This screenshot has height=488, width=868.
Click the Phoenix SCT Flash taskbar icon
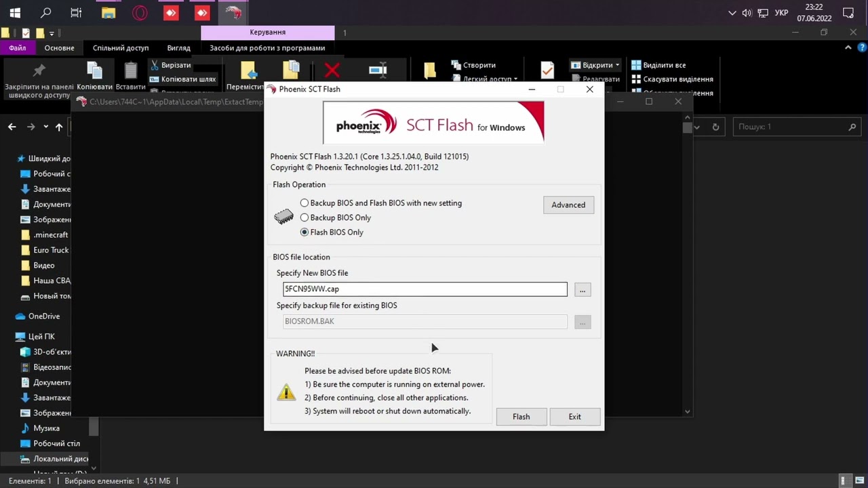point(233,13)
